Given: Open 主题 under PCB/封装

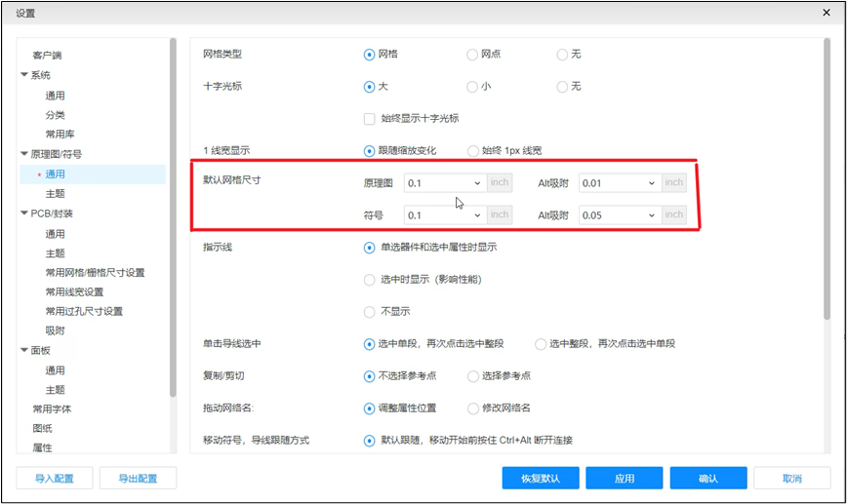Looking at the screenshot, I should click(x=55, y=253).
